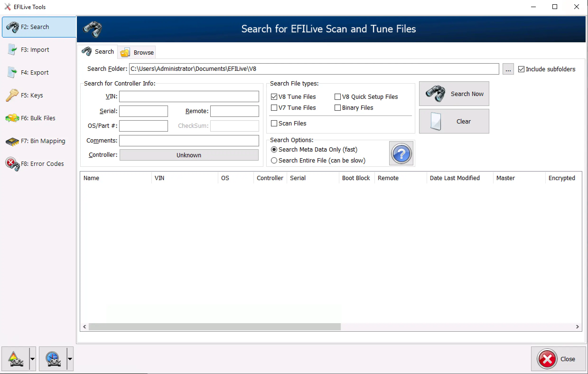Enable the V7 Tune Files checkbox
This screenshot has height=374, width=588.
pyautogui.click(x=274, y=108)
